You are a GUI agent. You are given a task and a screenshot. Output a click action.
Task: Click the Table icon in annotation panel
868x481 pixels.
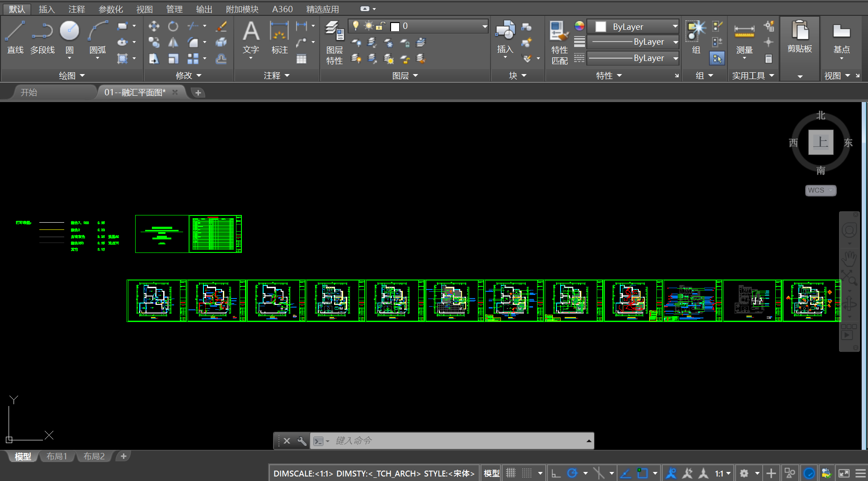302,59
